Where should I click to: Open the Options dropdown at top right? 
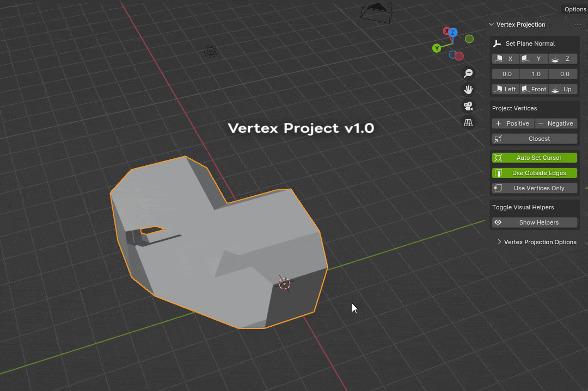(574, 9)
